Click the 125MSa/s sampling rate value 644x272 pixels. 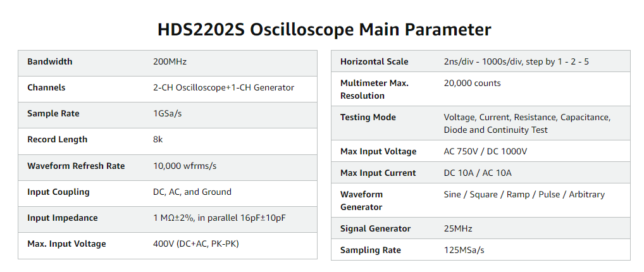coord(464,250)
